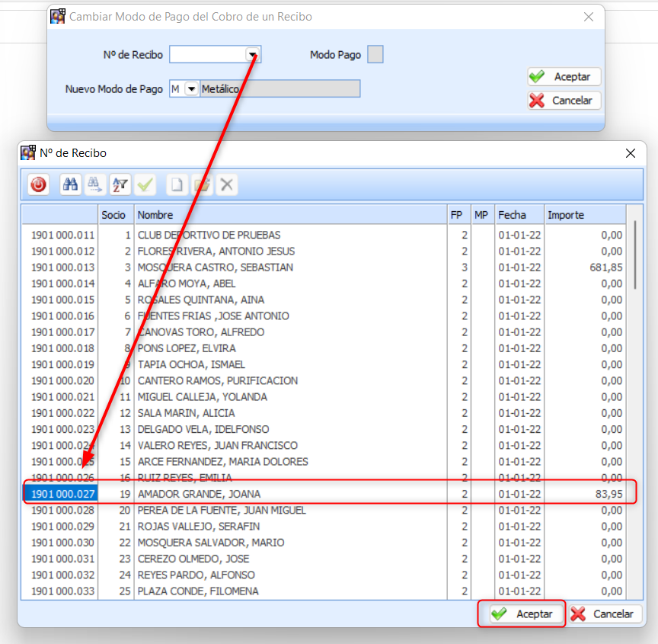Click the new blank document icon
658x644 pixels.
coord(177,184)
